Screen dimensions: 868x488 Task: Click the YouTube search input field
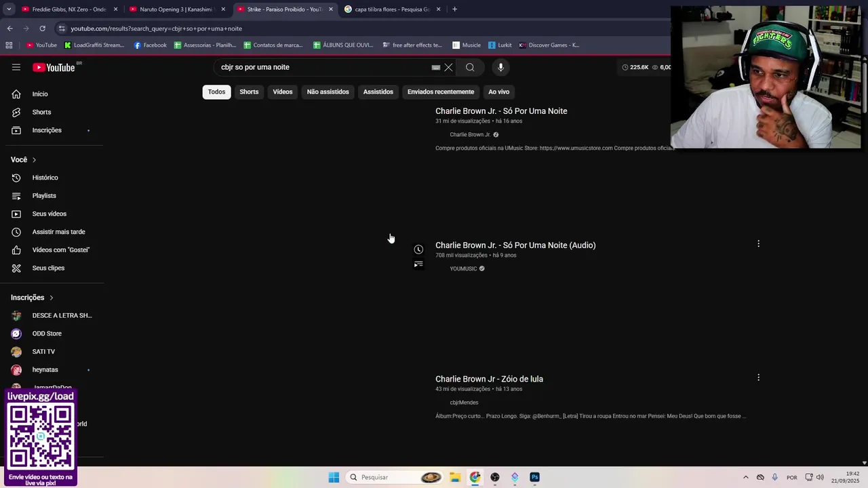pyautogui.click(x=324, y=67)
